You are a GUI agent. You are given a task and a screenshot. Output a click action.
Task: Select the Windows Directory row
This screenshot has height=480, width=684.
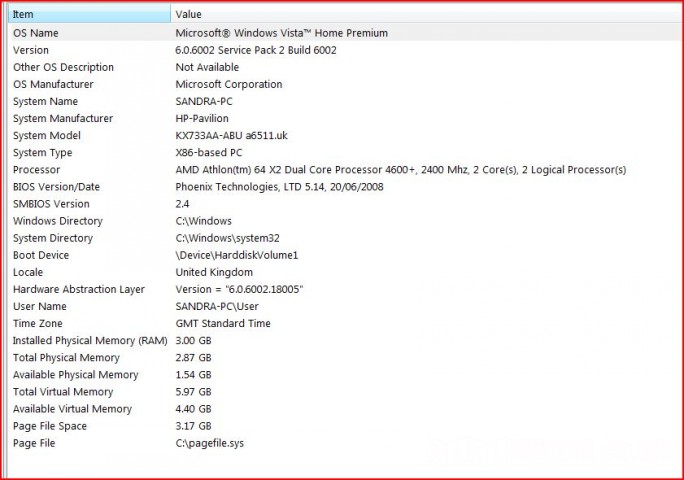pos(58,221)
